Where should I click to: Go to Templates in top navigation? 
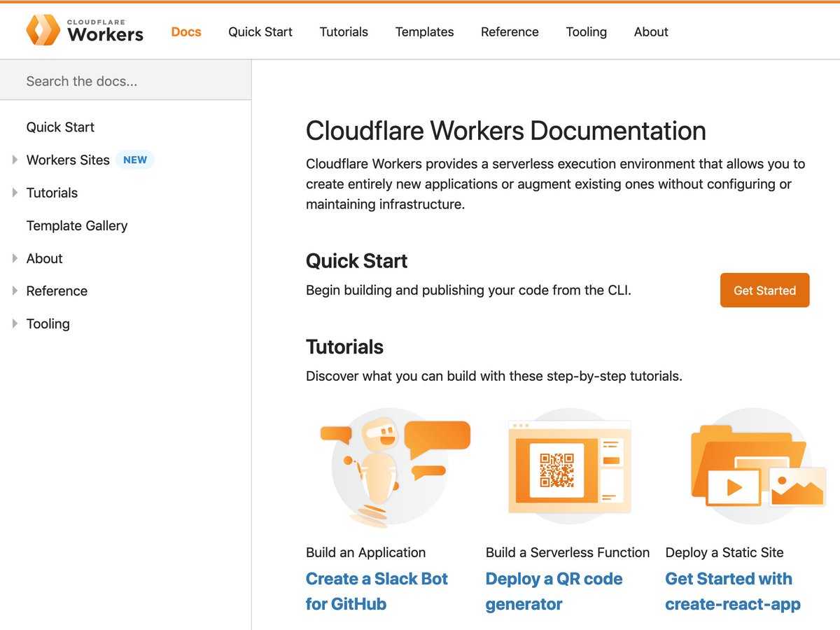pos(424,31)
